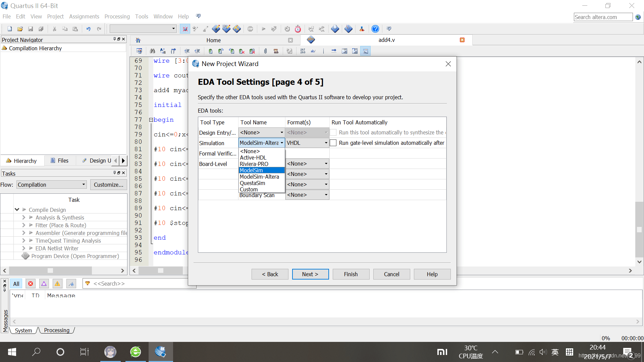Click the Customize... button

pyautogui.click(x=108, y=185)
